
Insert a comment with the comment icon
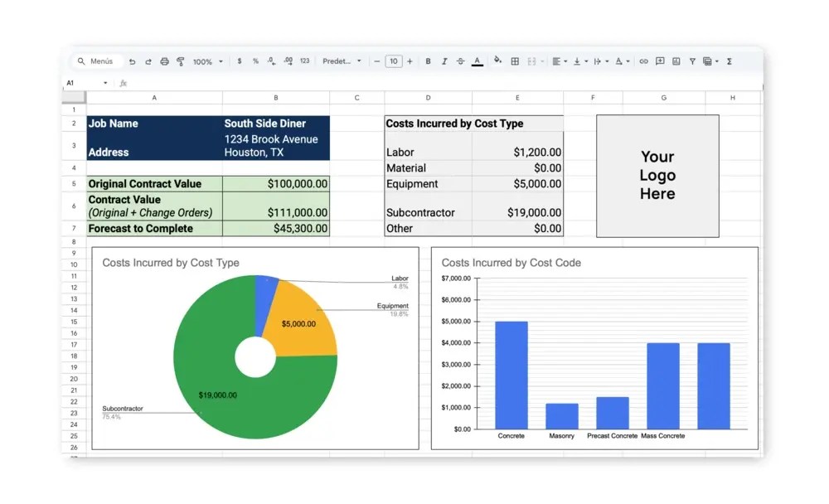click(661, 61)
